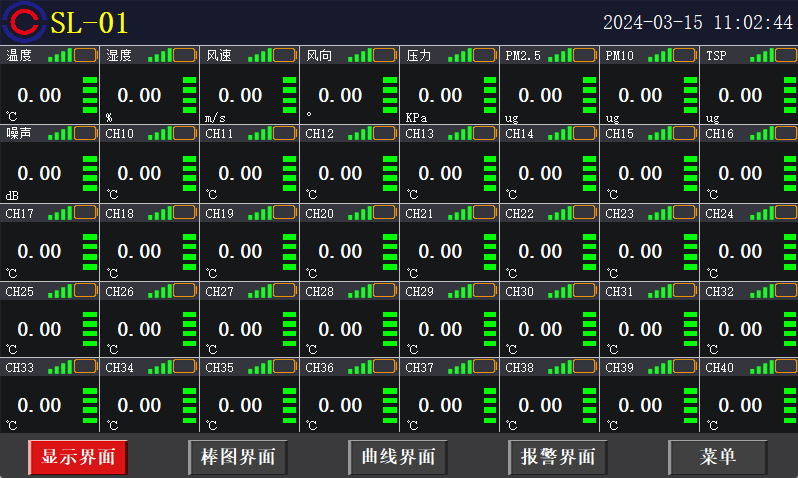Screen dimensions: 798x478
Task: Click battery icon in 噪声 tile
Action: [86, 133]
